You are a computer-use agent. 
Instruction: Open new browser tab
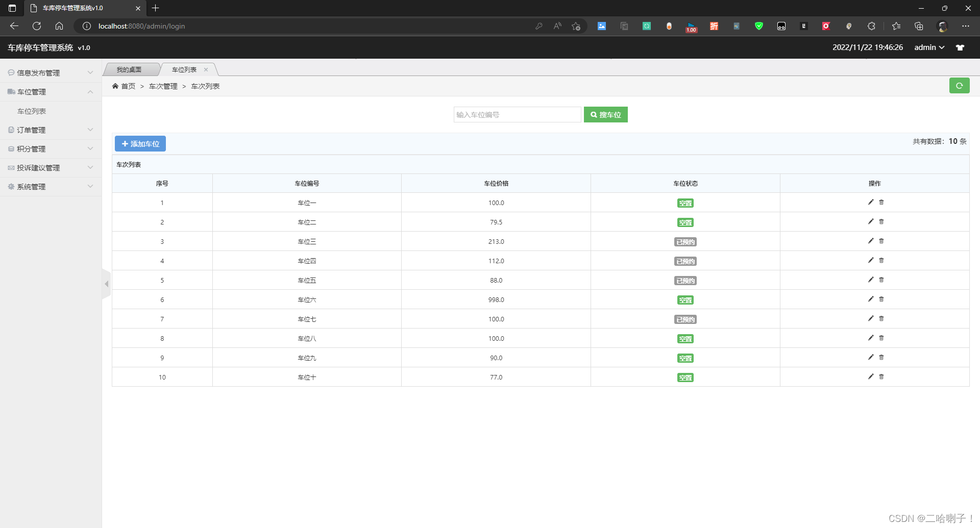[156, 8]
